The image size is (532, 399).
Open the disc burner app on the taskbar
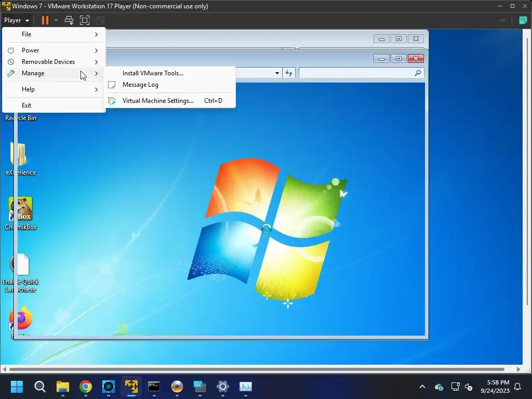click(x=177, y=387)
